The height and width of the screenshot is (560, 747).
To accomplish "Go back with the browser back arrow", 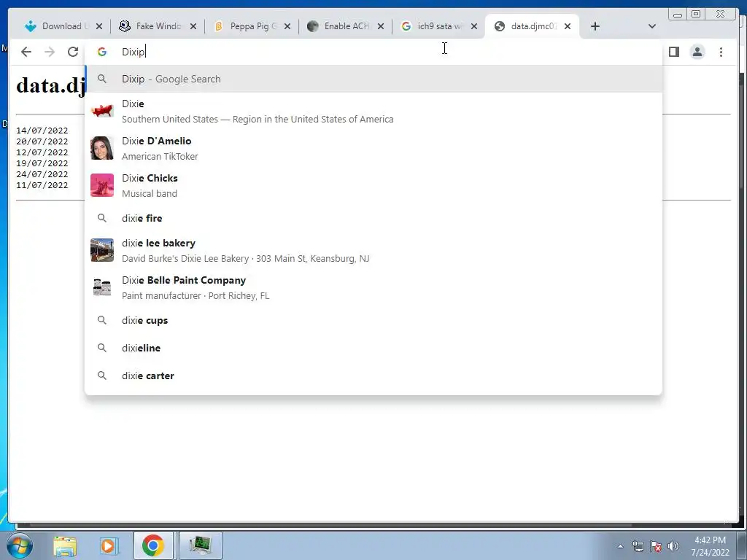I will click(x=26, y=52).
